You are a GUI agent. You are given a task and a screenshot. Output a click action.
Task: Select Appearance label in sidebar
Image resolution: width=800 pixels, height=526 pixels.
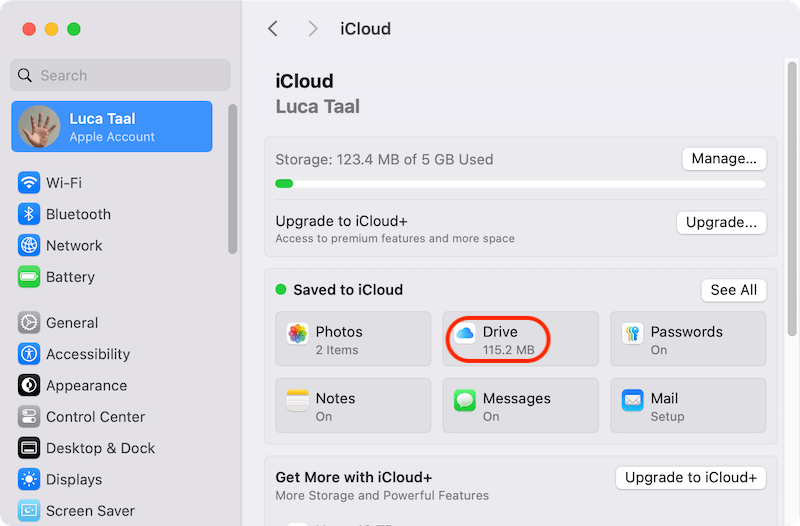(86, 386)
